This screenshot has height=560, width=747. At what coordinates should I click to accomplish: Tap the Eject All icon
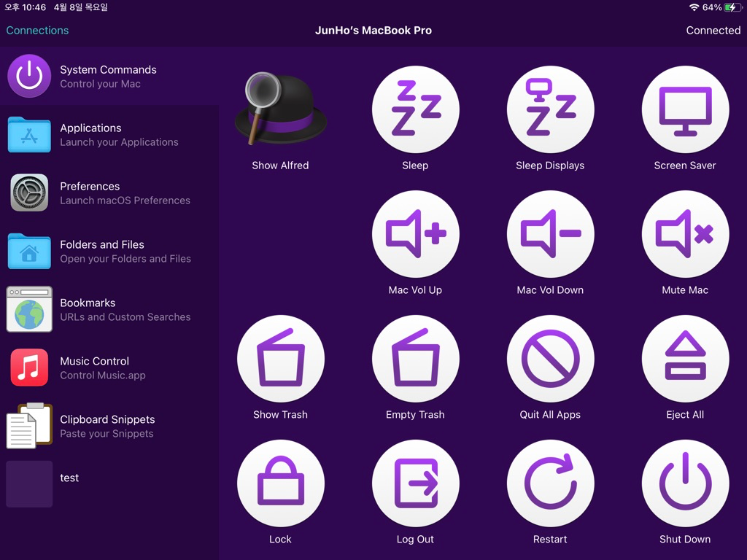pos(685,359)
